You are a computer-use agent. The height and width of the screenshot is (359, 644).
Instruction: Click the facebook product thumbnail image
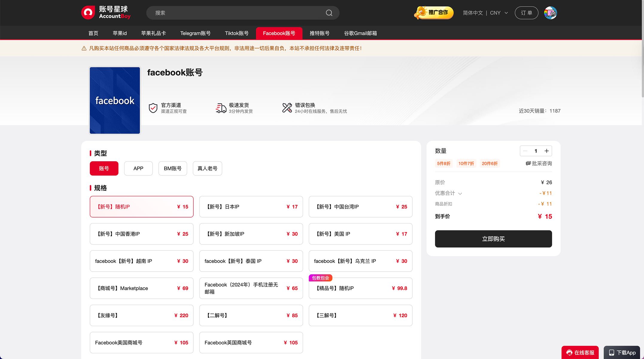[115, 100]
